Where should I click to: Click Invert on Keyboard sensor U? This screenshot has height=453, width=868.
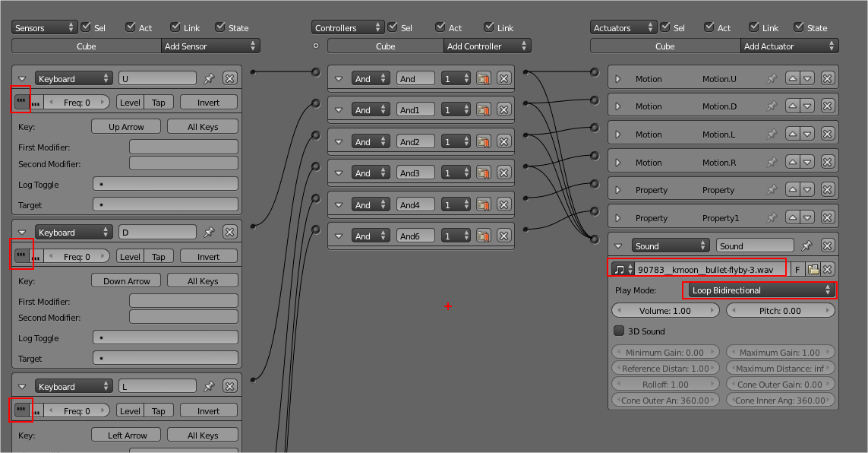(x=209, y=103)
